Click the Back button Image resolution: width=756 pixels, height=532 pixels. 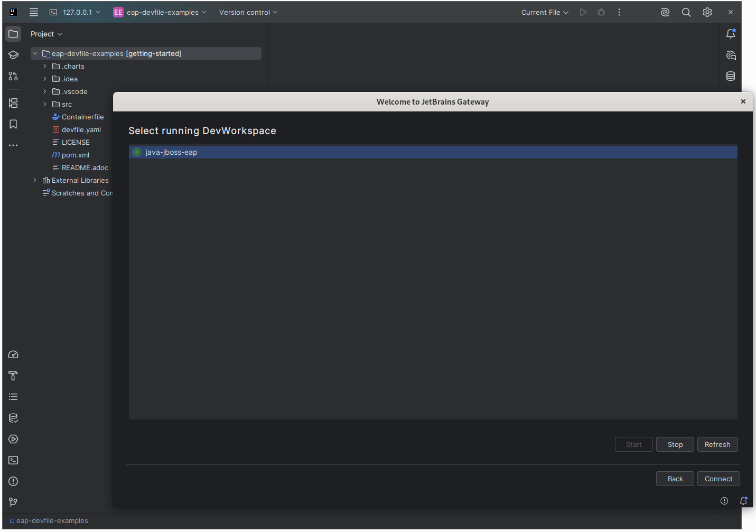tap(675, 479)
